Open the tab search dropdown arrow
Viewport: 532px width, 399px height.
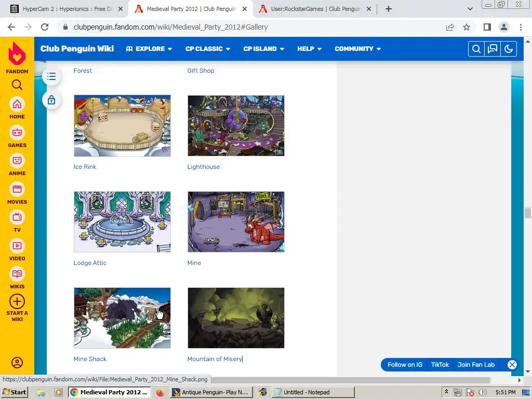click(470, 9)
